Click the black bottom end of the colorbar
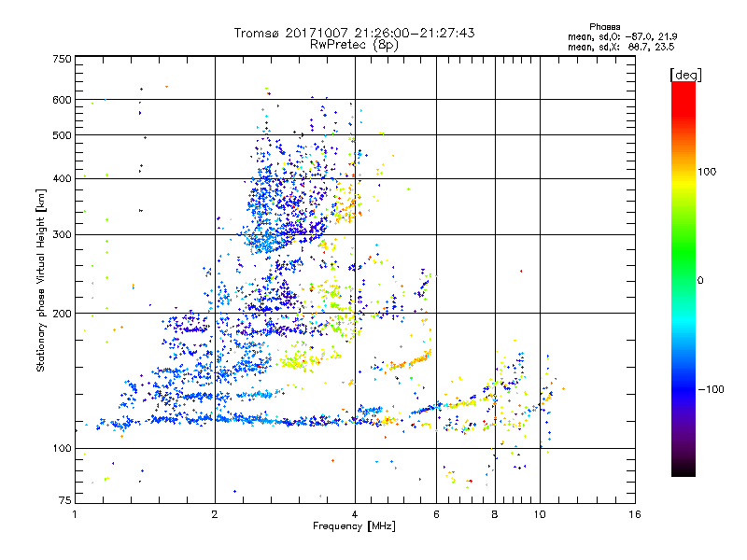This screenshot has height=560, width=747. [684, 470]
